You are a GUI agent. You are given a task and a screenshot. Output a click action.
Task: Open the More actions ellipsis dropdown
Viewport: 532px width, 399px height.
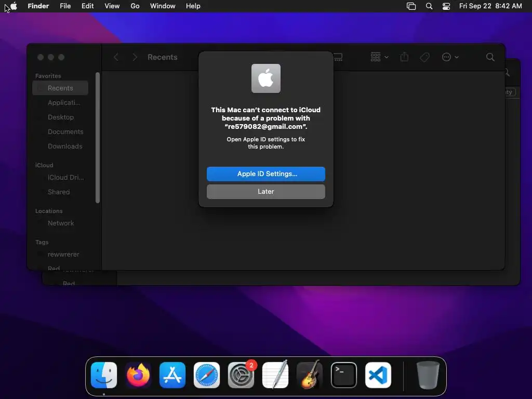click(x=450, y=57)
